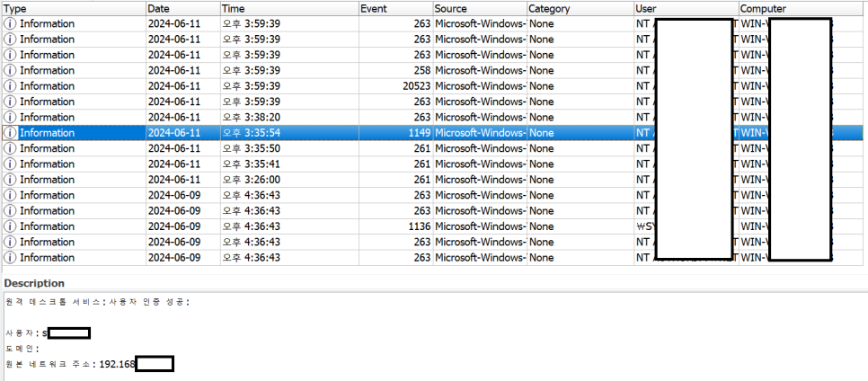Sort events by the Date column header
868x381 pixels.
click(183, 9)
